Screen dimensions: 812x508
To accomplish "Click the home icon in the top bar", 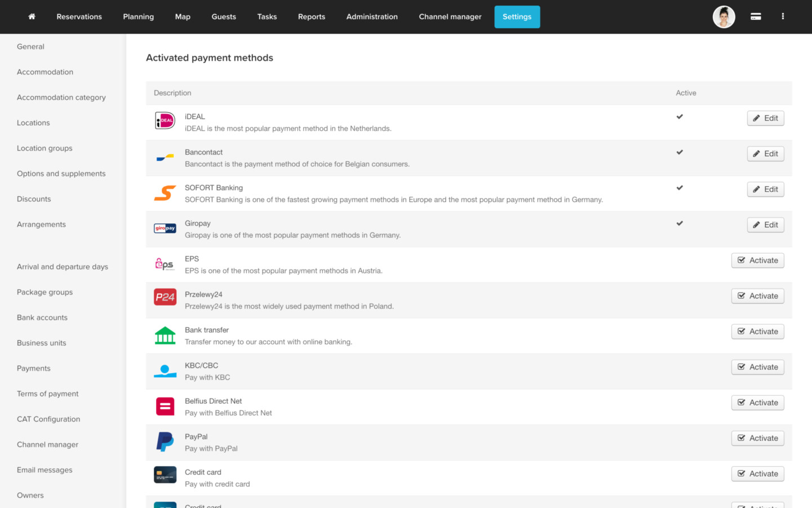I will [x=32, y=17].
